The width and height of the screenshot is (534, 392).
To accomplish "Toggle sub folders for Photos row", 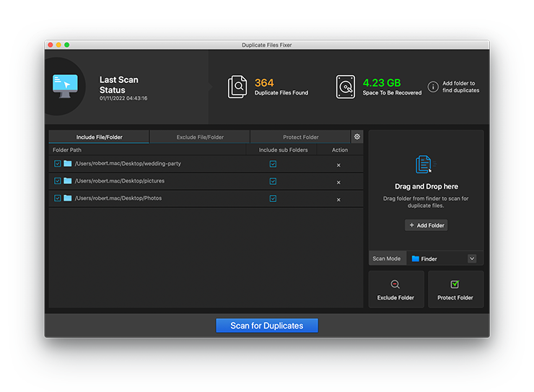I will (x=273, y=199).
